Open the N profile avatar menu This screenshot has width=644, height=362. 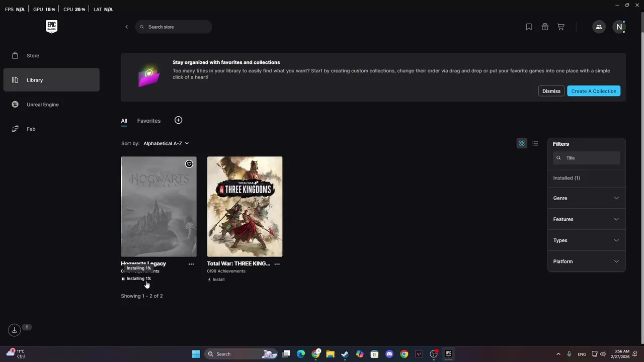pos(619,27)
